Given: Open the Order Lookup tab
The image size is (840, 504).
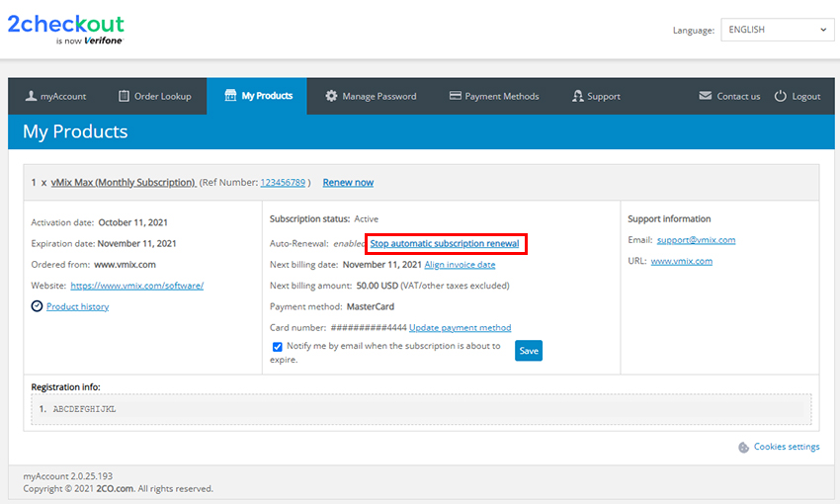Looking at the screenshot, I should point(155,97).
